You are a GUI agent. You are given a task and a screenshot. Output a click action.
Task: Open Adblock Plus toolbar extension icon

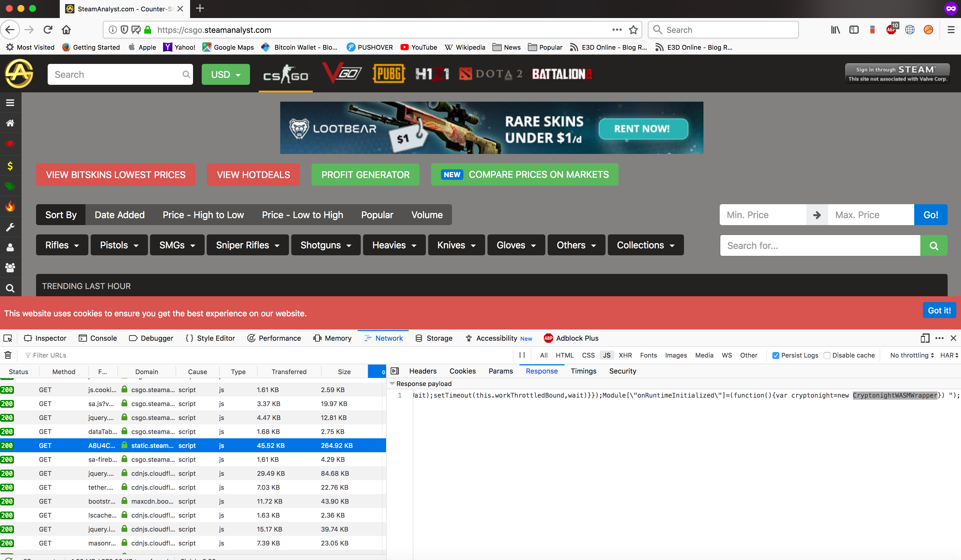892,29
